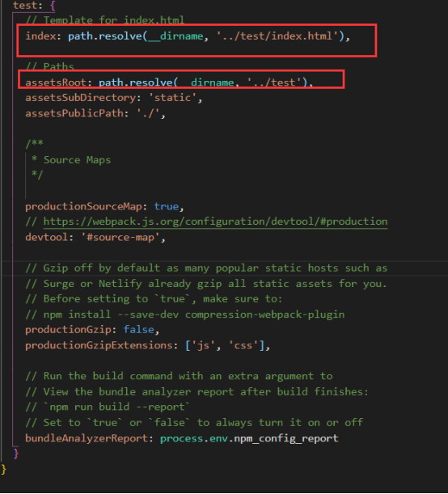
Task: Click the productionGzip false value
Action: click(138, 330)
